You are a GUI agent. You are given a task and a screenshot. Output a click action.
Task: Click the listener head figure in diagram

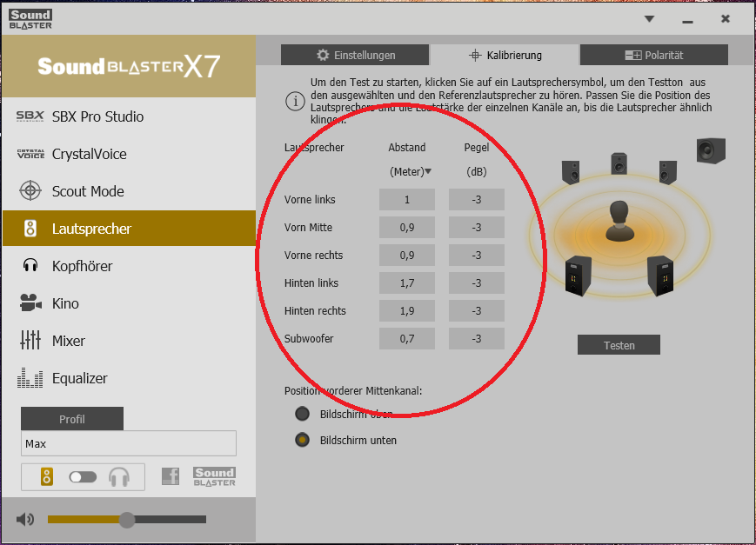tap(619, 221)
